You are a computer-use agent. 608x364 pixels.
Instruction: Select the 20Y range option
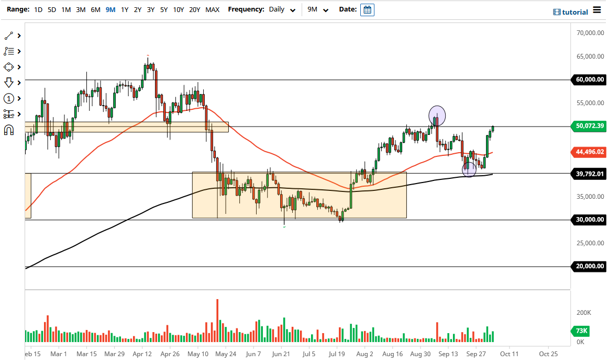194,9
